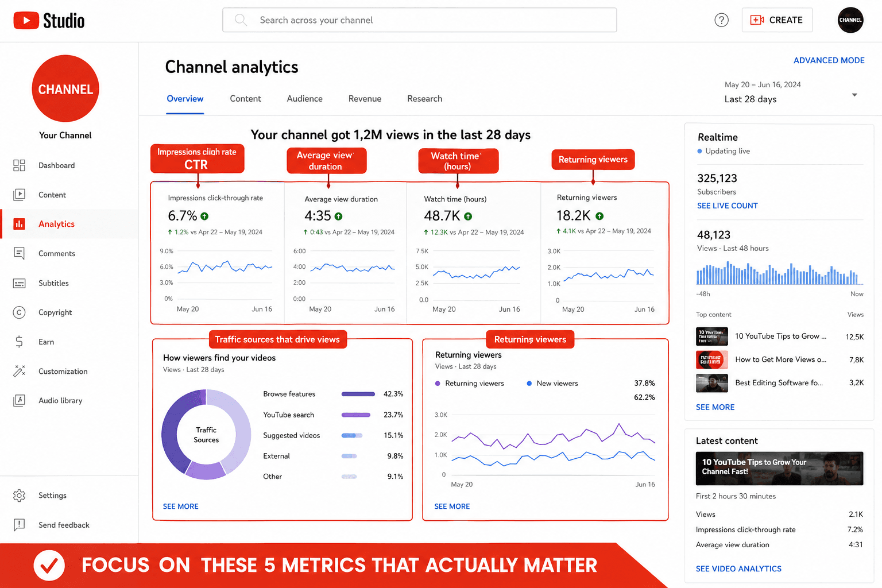The width and height of the screenshot is (882, 588).
Task: Click the YouTube Studio logo
Action: (x=49, y=21)
